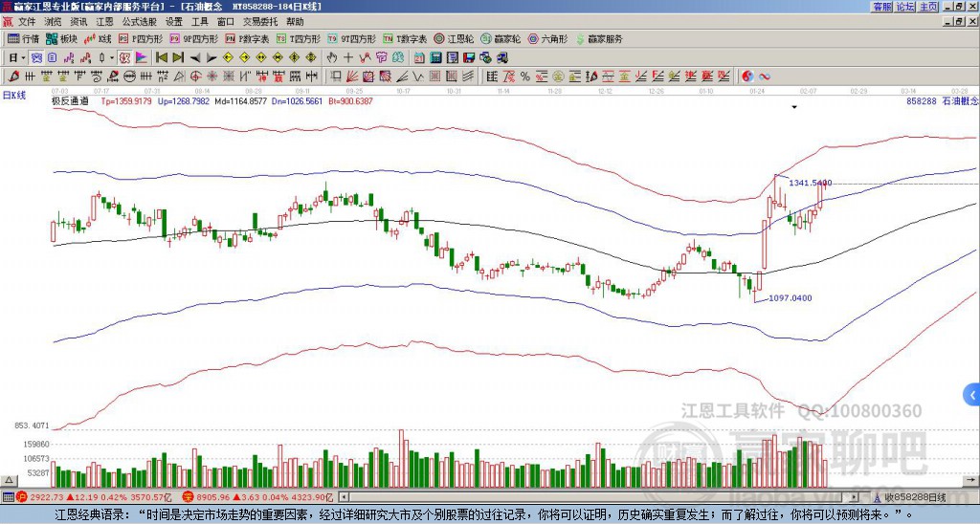Click the 论坛 forum link
Screen dimensions: 980x524
905,7
